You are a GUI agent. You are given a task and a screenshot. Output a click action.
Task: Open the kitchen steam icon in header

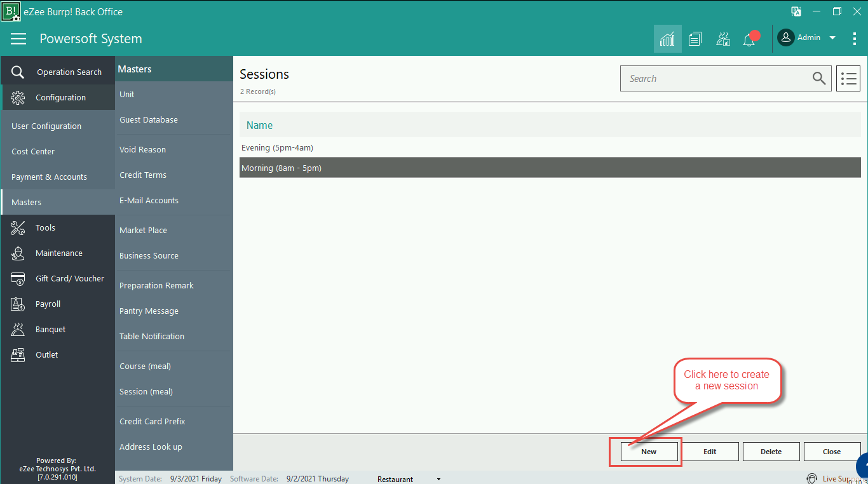point(723,39)
